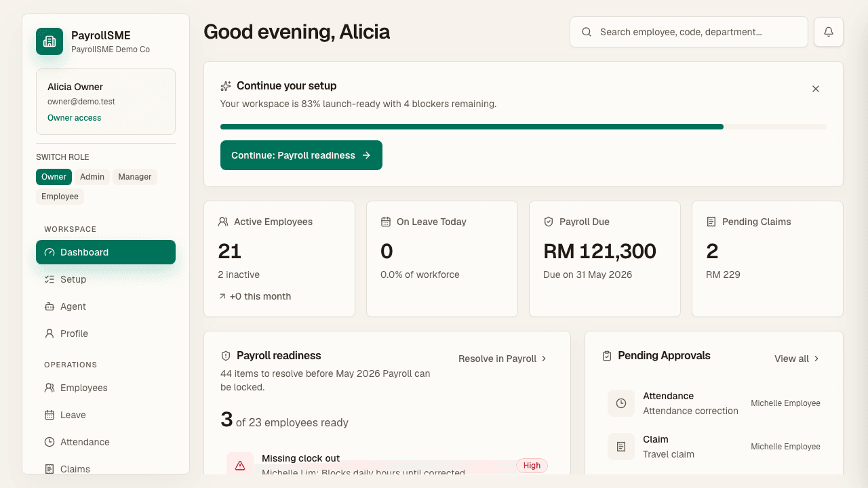Click the trend arrow beside +0 this month
Viewport: 868px width, 488px height.
click(x=222, y=296)
